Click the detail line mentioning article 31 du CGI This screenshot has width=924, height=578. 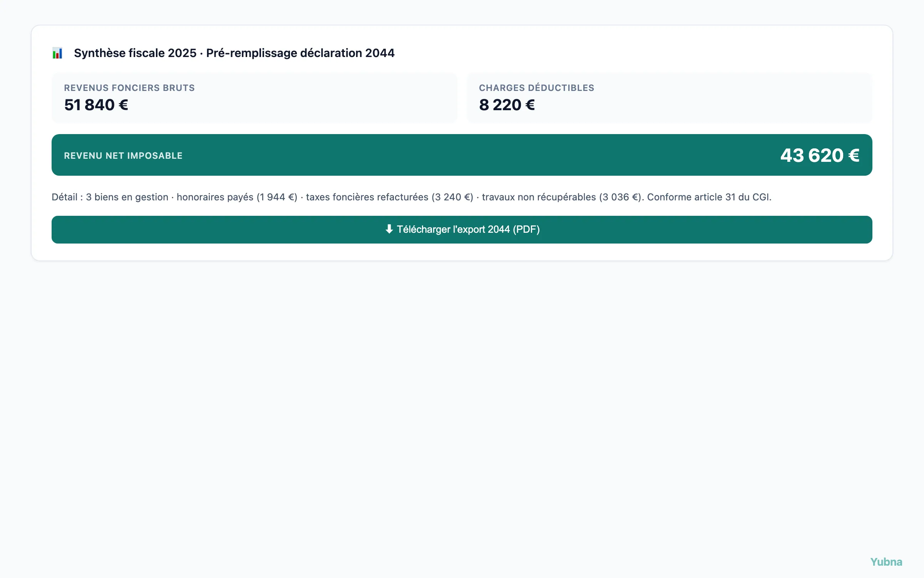pyautogui.click(x=412, y=197)
